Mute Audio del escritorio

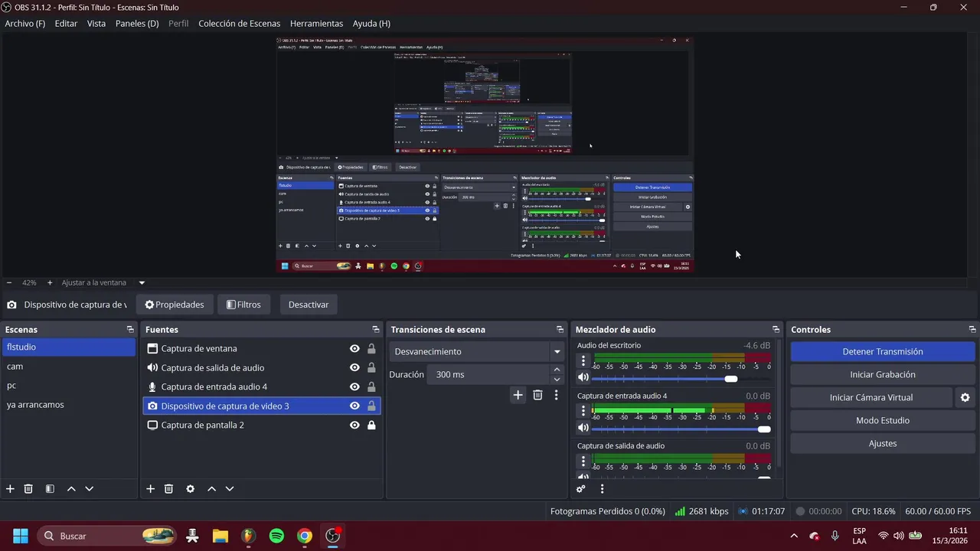tap(583, 377)
